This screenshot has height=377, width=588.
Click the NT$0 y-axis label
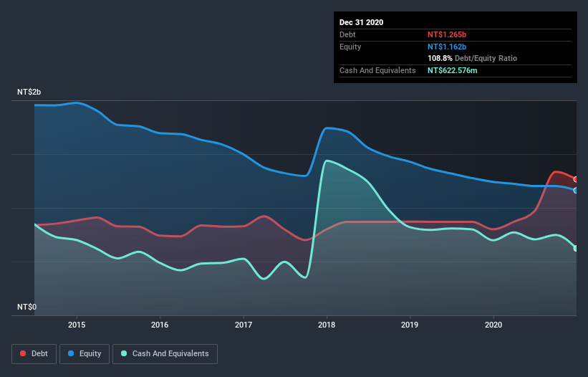(27, 307)
